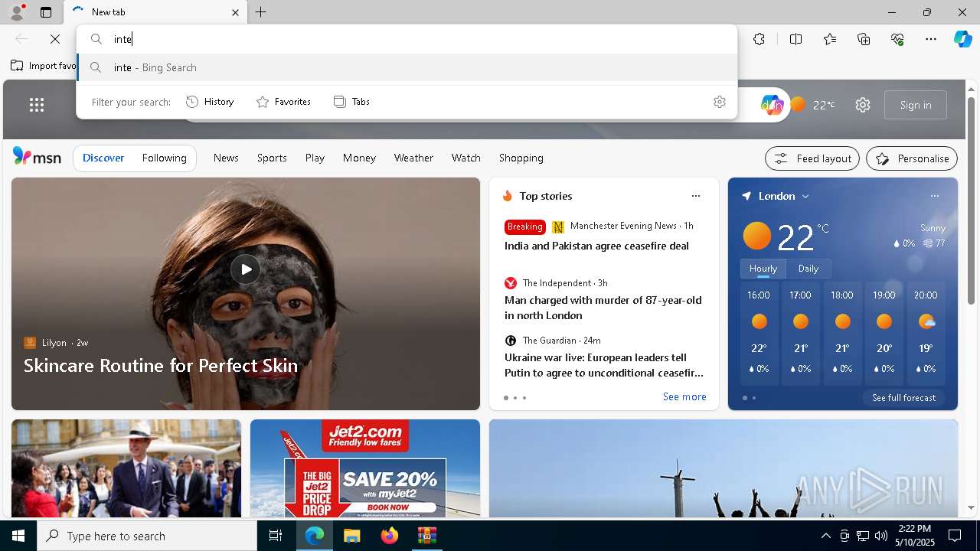Image resolution: width=980 pixels, height=551 pixels.
Task: Switch to the Discover tab
Action: click(x=103, y=158)
